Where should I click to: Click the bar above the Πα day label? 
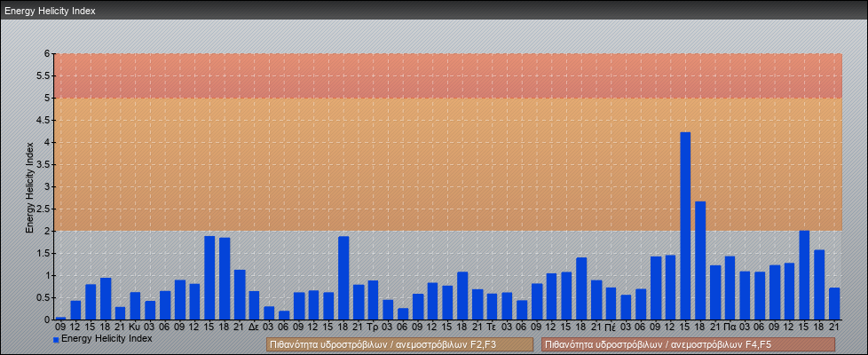730,288
